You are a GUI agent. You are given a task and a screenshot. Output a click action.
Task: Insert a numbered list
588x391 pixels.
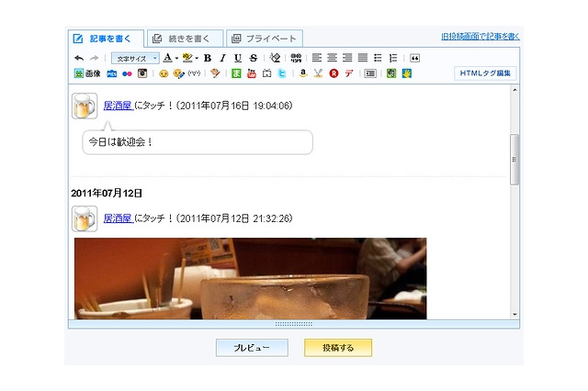click(x=393, y=58)
